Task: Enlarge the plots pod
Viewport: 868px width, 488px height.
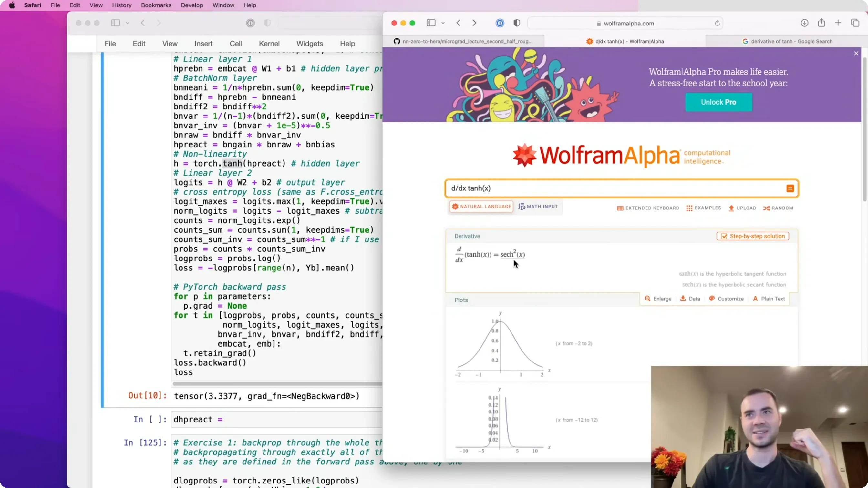Action: 658,299
